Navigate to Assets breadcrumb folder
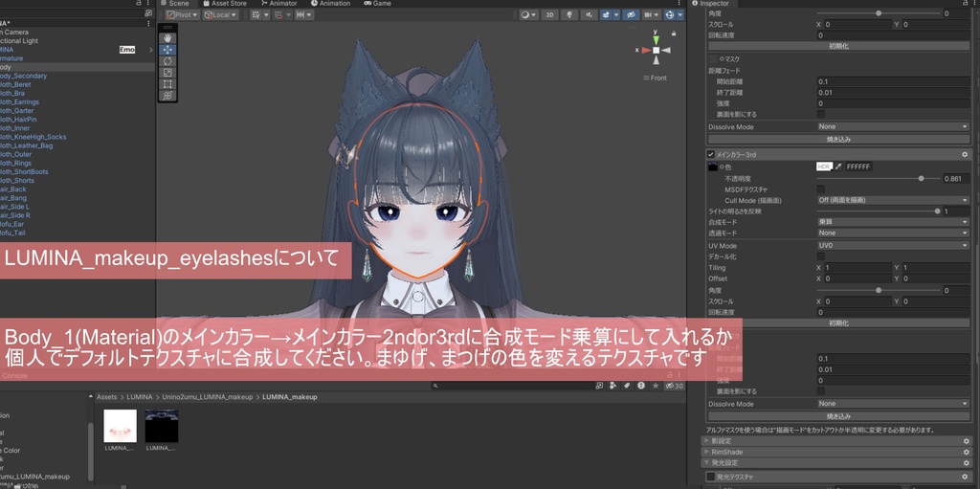 point(107,397)
